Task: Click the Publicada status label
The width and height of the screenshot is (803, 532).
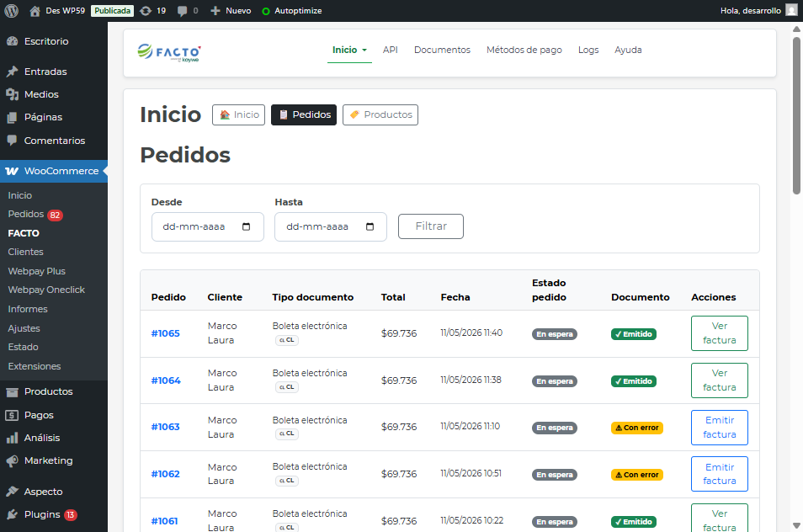Action: point(112,11)
